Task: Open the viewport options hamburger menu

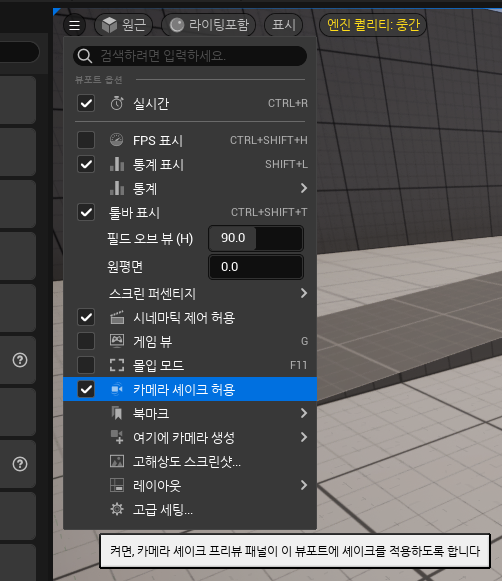Action: 74,25
